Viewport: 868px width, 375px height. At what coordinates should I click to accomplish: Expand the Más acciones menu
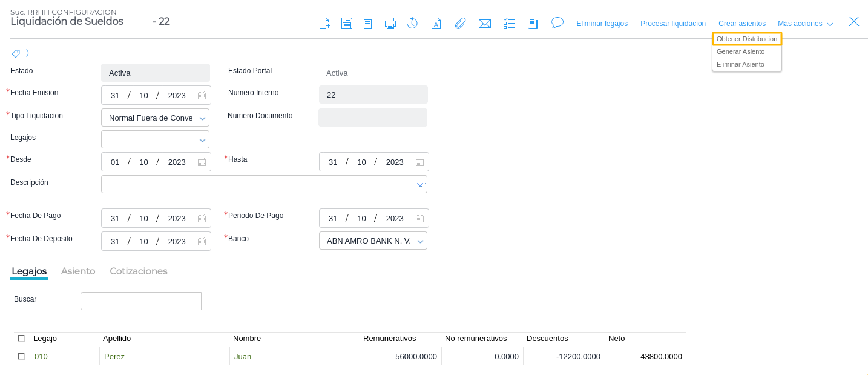[805, 24]
